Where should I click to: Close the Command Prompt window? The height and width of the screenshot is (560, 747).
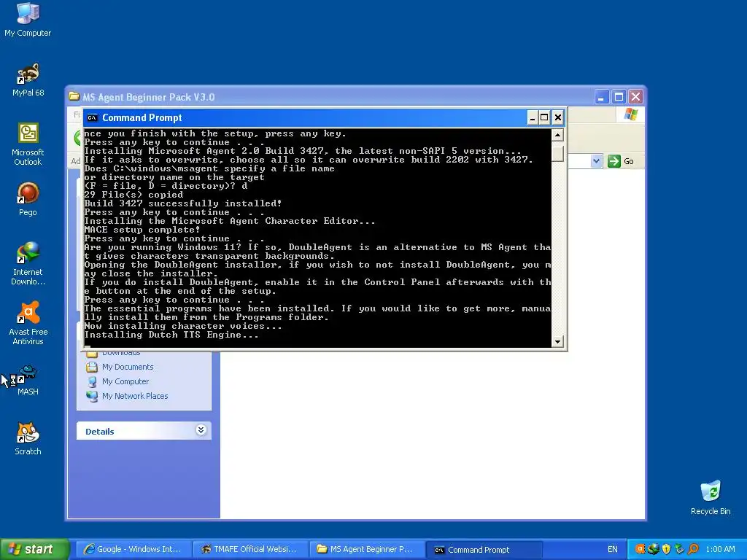(x=558, y=117)
